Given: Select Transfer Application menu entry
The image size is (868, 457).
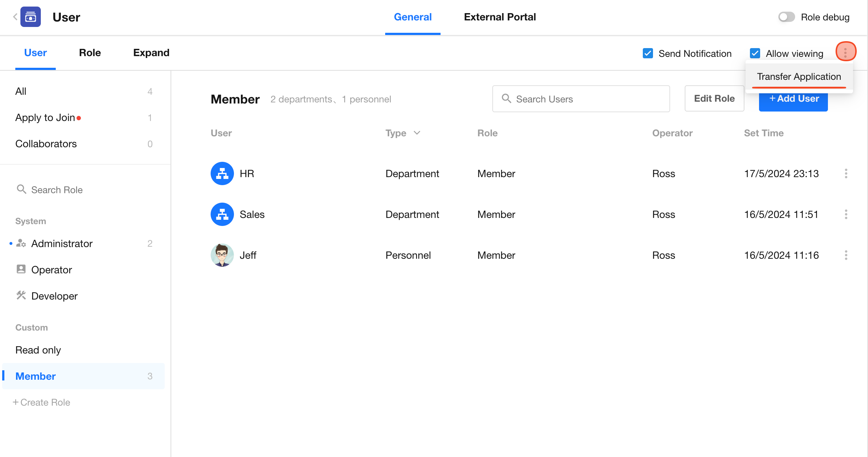Looking at the screenshot, I should coord(799,77).
